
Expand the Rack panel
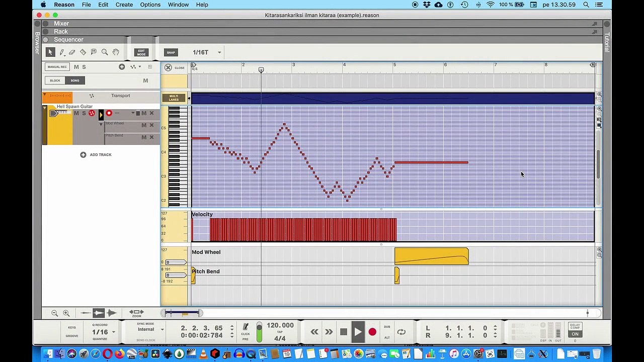tap(61, 32)
